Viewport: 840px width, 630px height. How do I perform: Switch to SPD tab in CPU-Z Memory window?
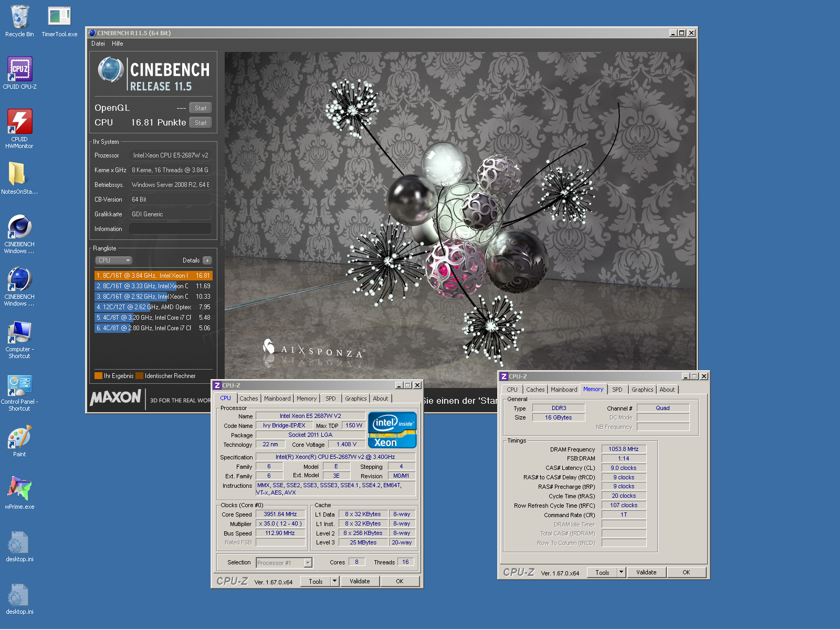[617, 390]
